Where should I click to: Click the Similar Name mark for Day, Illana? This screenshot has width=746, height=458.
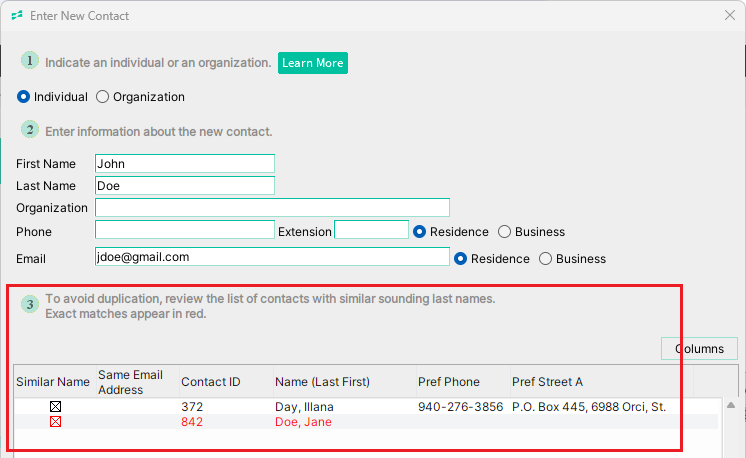point(55,407)
